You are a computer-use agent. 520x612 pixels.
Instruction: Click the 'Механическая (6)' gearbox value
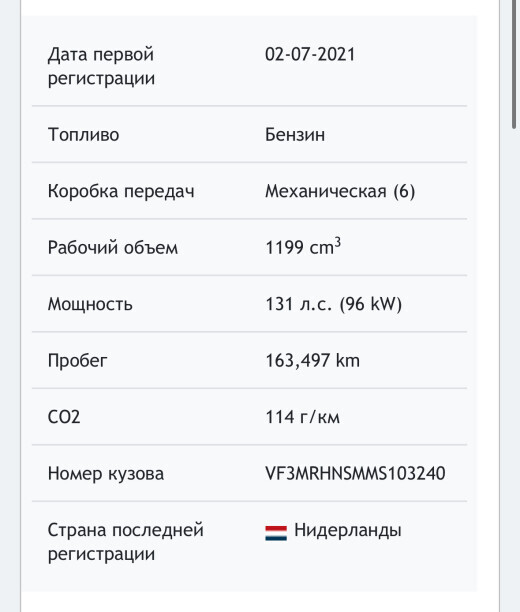click(x=340, y=191)
